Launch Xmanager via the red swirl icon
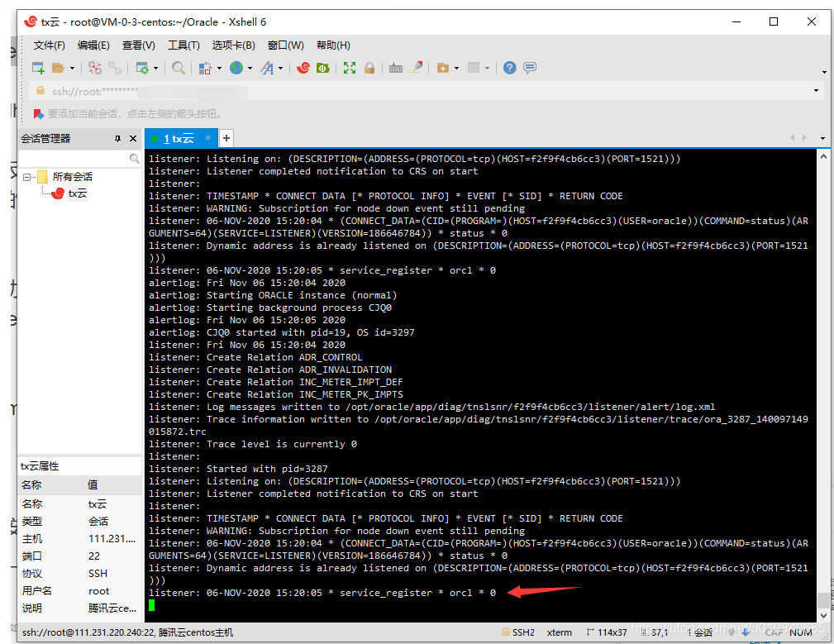 coord(303,68)
